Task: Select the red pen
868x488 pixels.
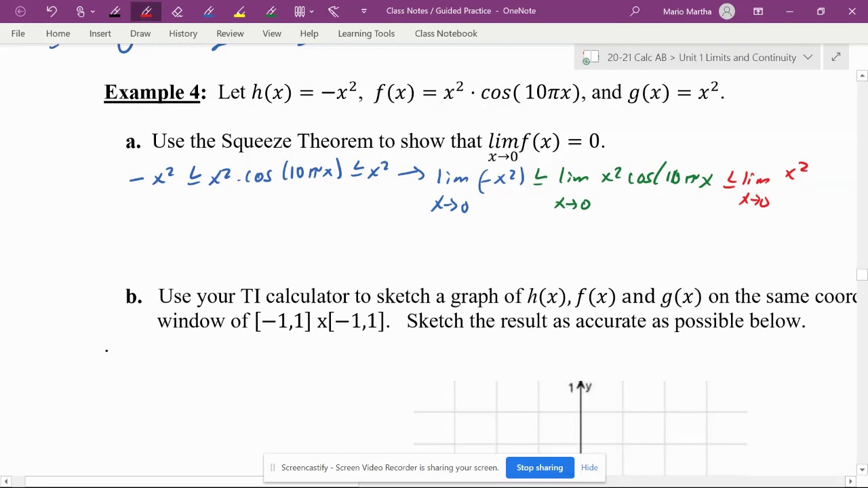Action: pyautogui.click(x=146, y=12)
